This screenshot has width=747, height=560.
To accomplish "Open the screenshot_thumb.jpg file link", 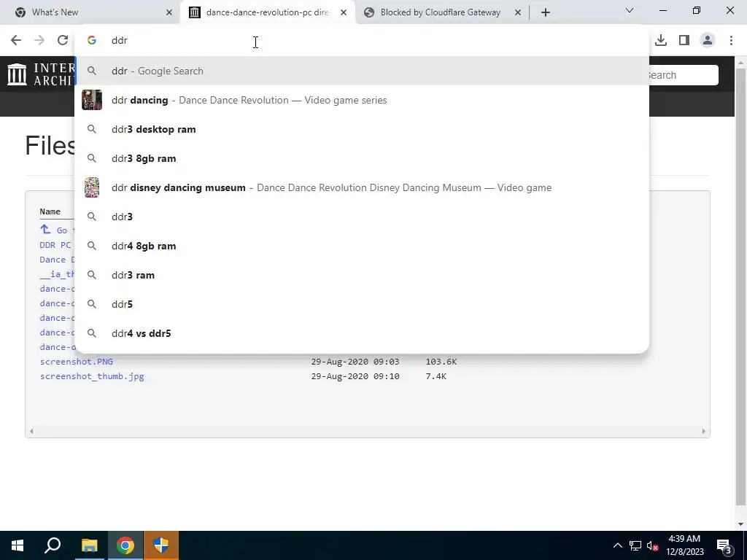I will coord(92,376).
